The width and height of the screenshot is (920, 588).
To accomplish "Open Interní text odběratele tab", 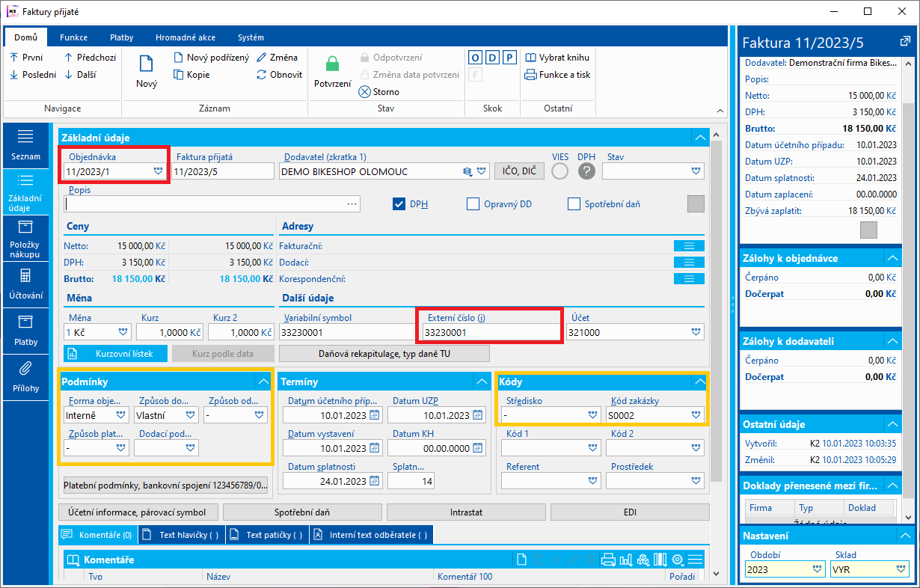I will (372, 535).
